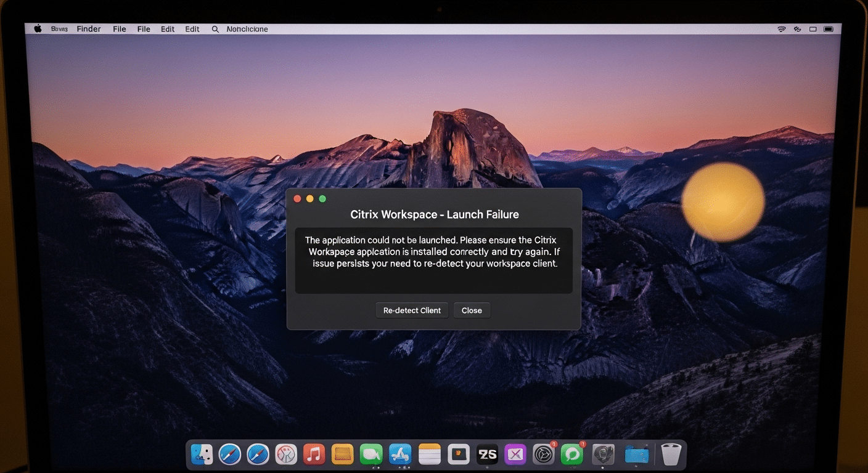This screenshot has width=868, height=473.
Task: Launch FaceTime from the Dock
Action: pyautogui.click(x=372, y=455)
